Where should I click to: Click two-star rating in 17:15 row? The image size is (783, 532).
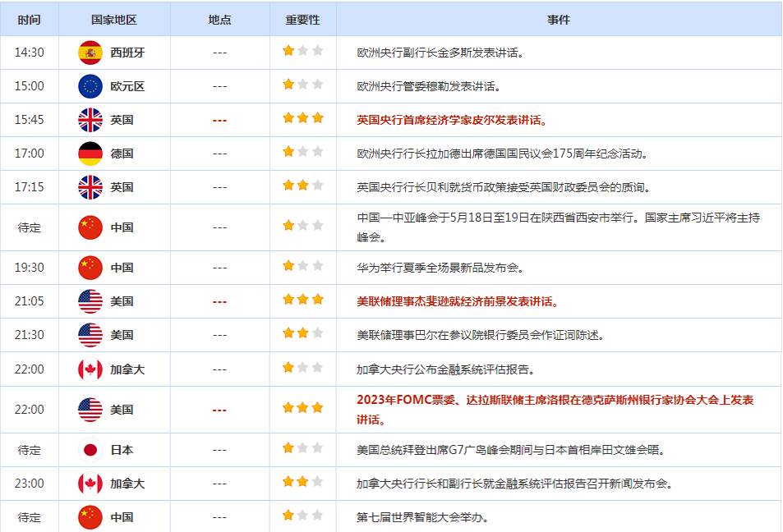click(302, 186)
